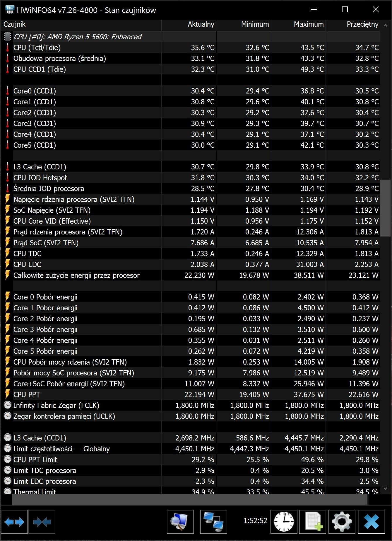Click lightning icon of SoC Napięcie row
392x541 pixels.
click(7, 210)
